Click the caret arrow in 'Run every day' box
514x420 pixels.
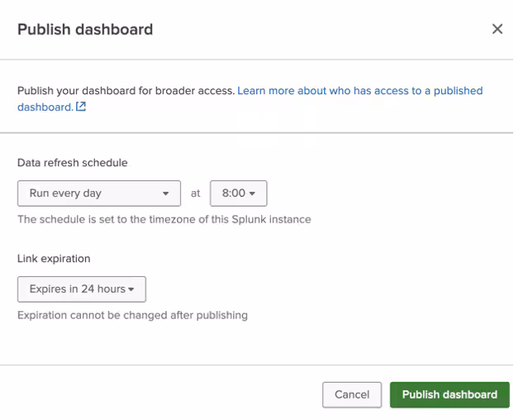(x=166, y=193)
